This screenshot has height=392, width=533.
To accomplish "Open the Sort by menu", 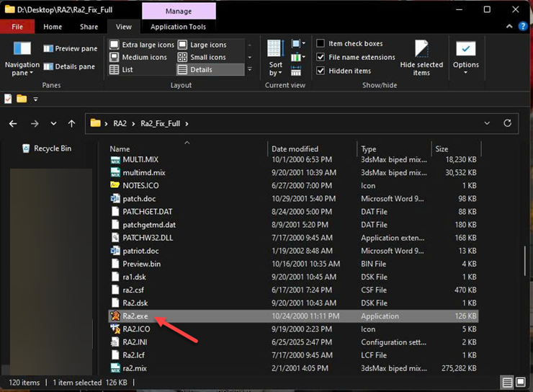I will tap(275, 58).
